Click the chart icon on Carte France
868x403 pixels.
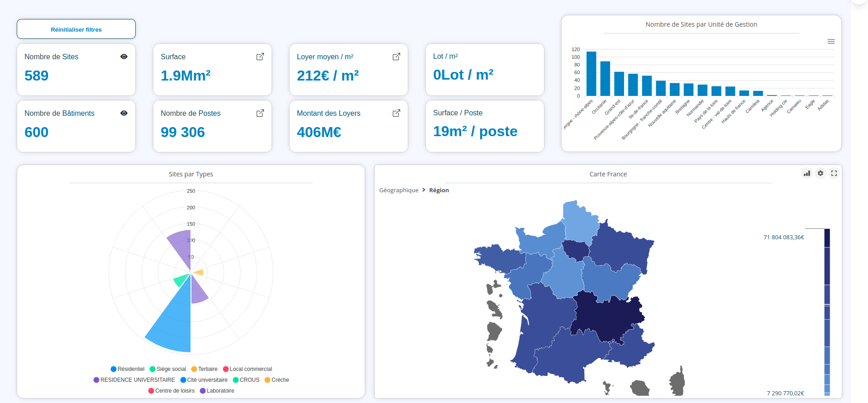click(807, 173)
